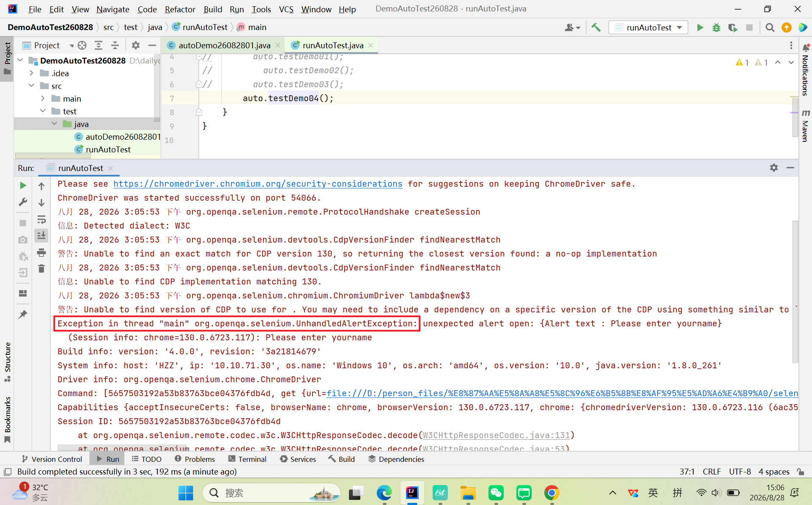
Task: Open the code-with-me user dropdown
Action: pos(572,28)
